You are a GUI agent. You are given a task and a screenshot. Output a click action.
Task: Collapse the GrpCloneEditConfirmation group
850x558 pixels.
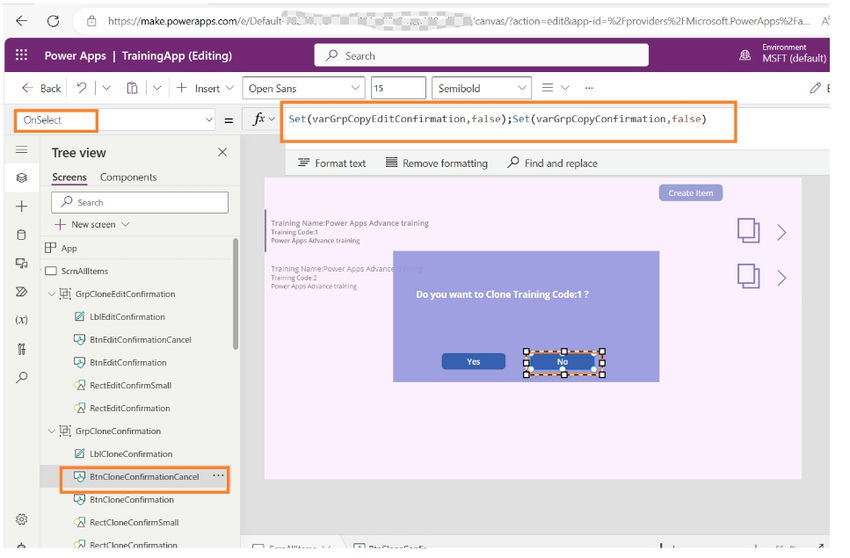tap(51, 294)
